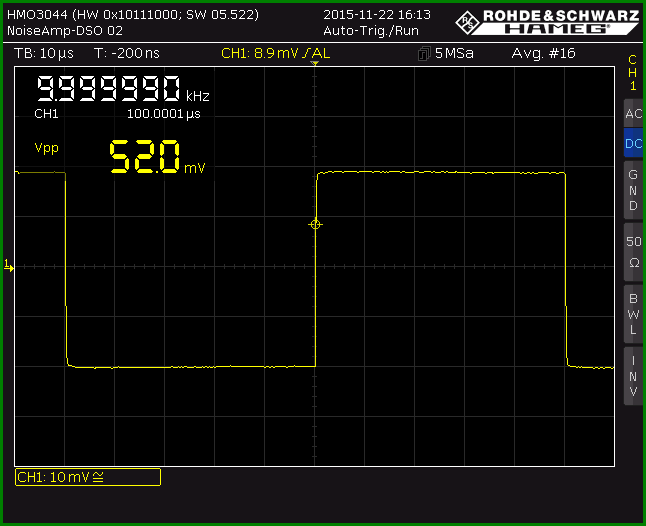Image resolution: width=646 pixels, height=526 pixels.
Task: Click the CH1 10 mV channel box
Action: click(88, 477)
